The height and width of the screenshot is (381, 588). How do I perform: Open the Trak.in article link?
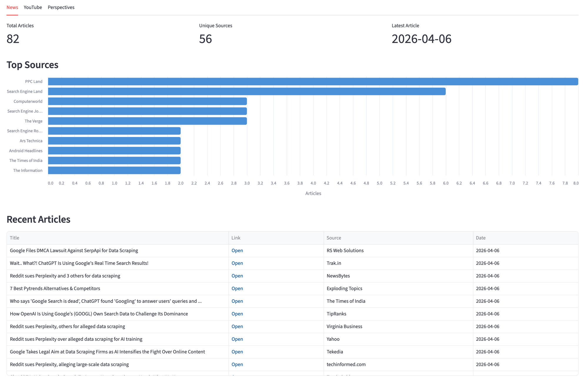tap(237, 263)
